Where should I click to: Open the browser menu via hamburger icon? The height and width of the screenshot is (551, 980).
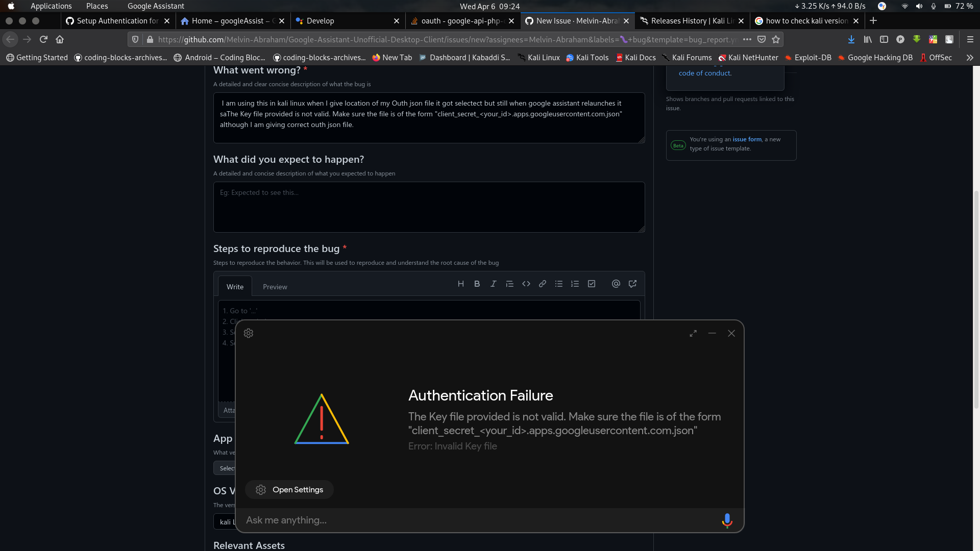(x=970, y=39)
